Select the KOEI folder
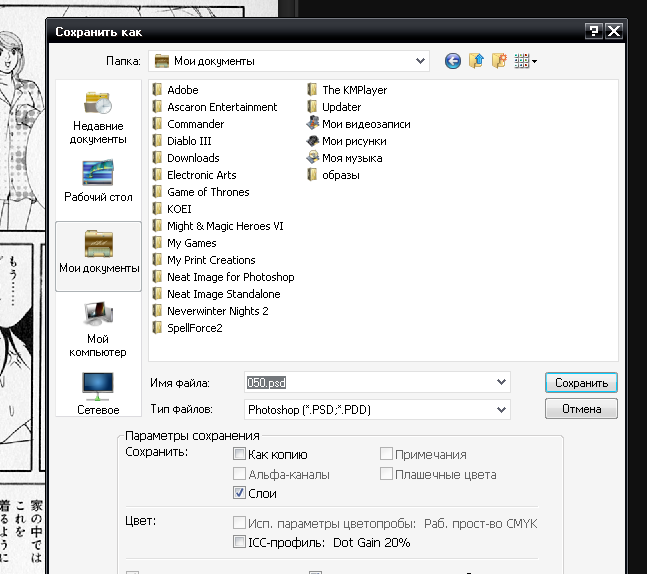647x574 pixels. (172, 209)
